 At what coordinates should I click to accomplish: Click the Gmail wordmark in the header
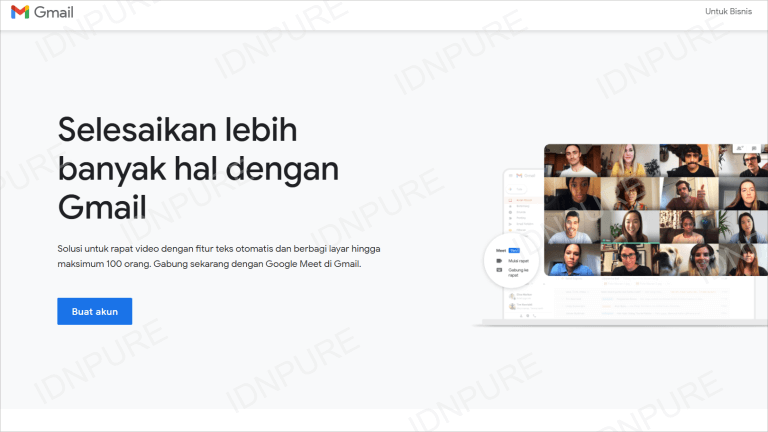coord(54,12)
